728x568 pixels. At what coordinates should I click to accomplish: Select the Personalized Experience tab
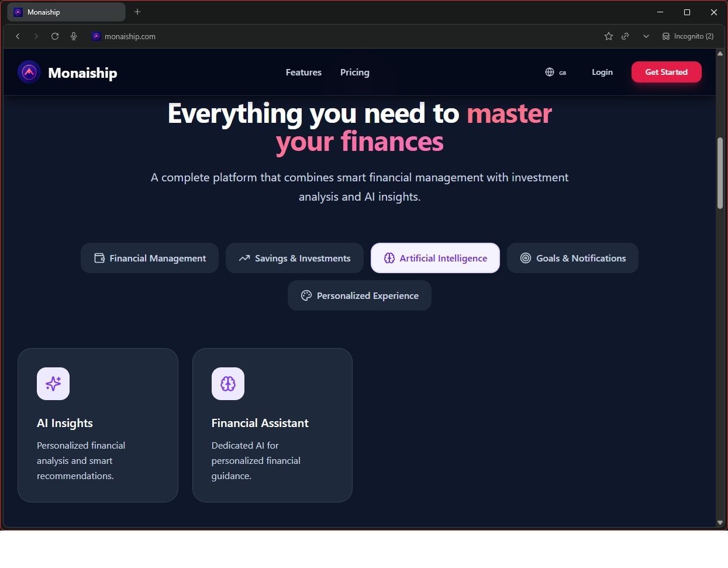tap(360, 295)
